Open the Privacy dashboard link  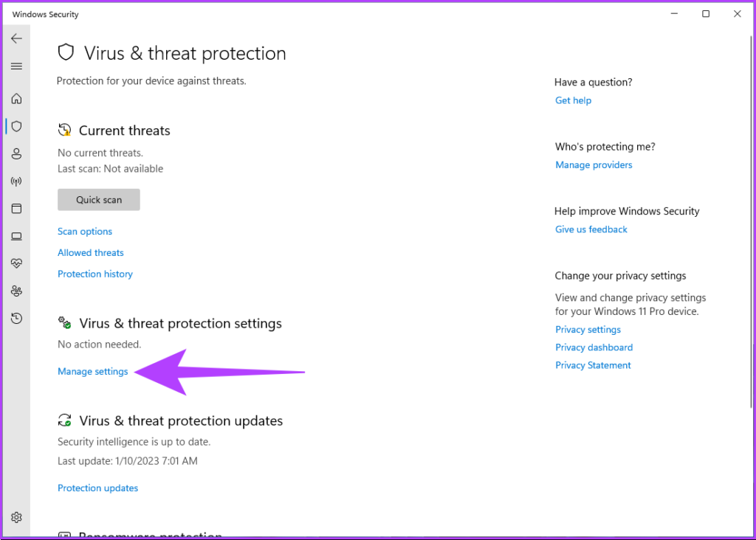pyautogui.click(x=594, y=347)
